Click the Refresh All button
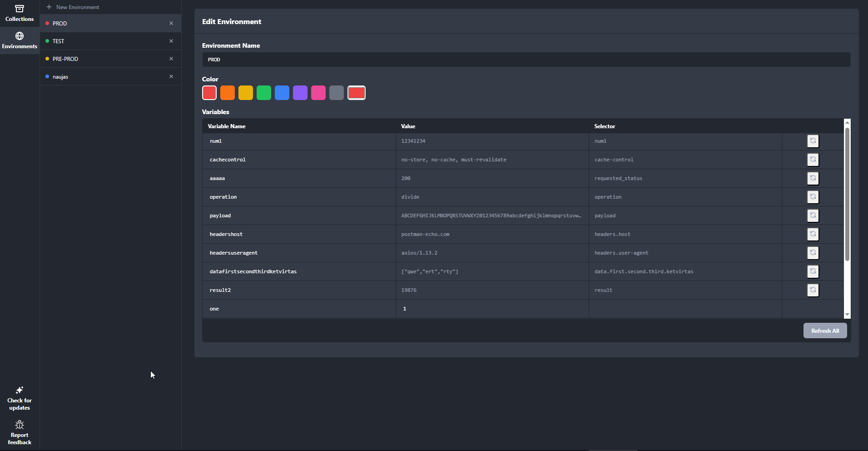This screenshot has height=451, width=868. coord(824,331)
